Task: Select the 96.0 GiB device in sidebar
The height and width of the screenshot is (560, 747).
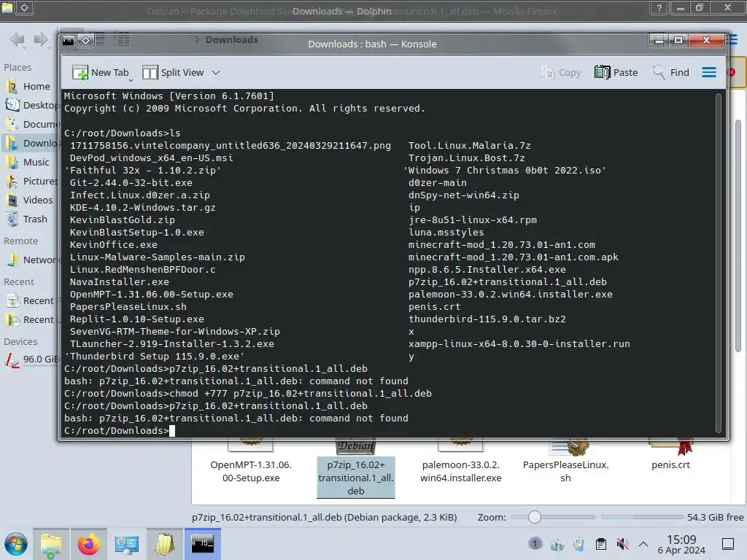Action: [29, 359]
